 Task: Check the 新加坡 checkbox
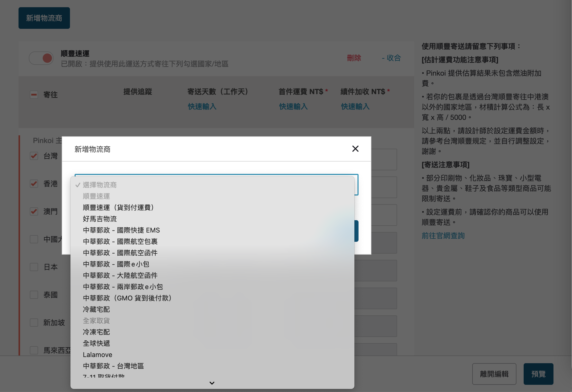coord(34,323)
